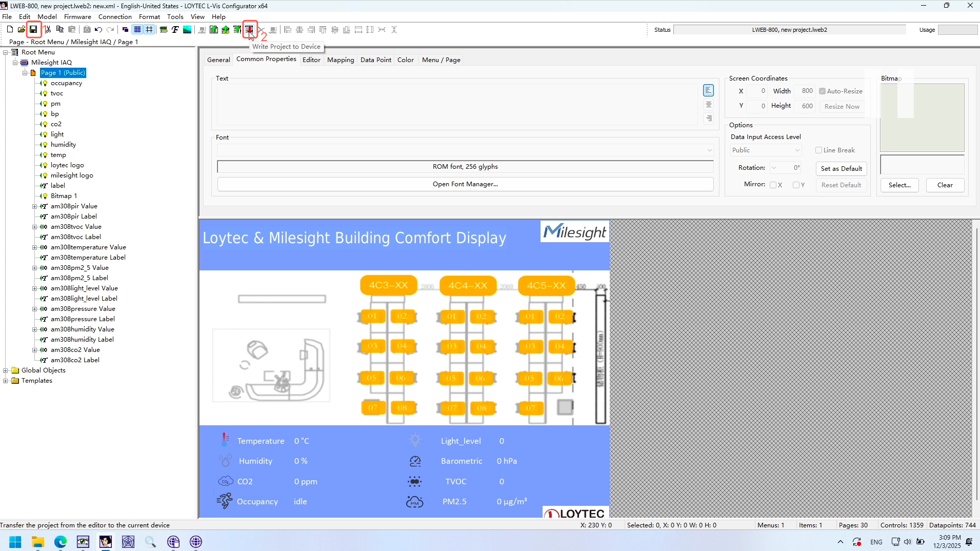The image size is (980, 551).
Task: Open project file using folder icon
Action: pos(22,30)
